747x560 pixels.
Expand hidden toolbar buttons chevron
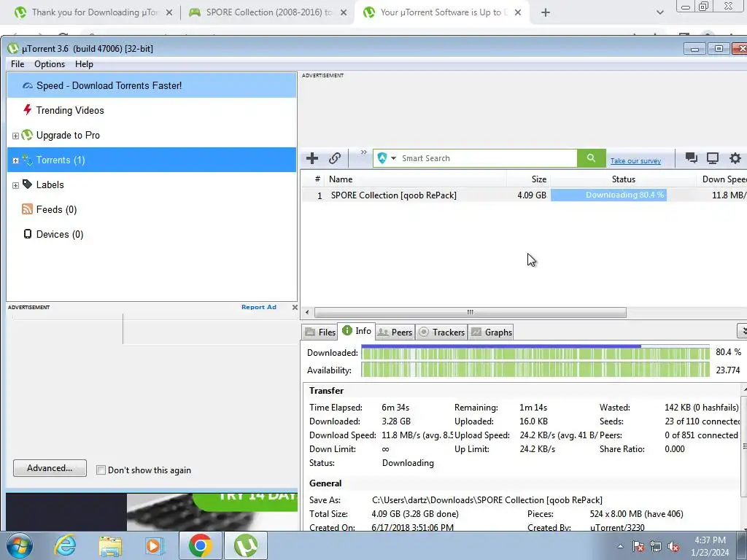point(363,152)
